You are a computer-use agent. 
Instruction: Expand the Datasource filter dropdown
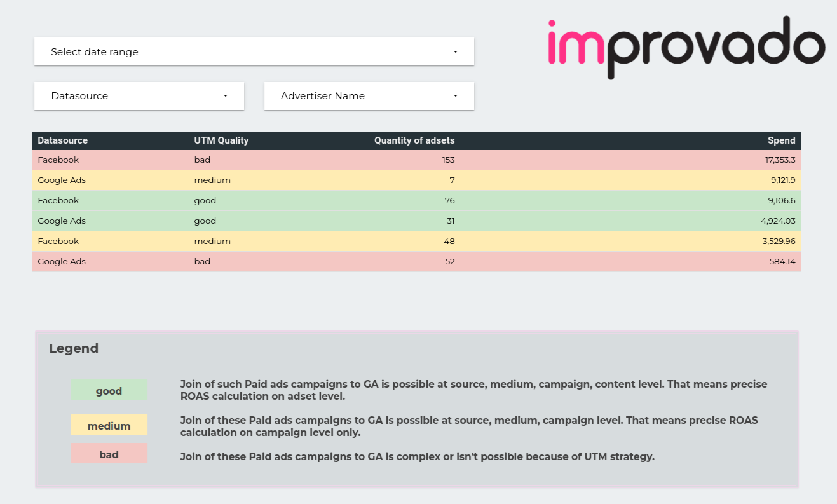click(139, 95)
